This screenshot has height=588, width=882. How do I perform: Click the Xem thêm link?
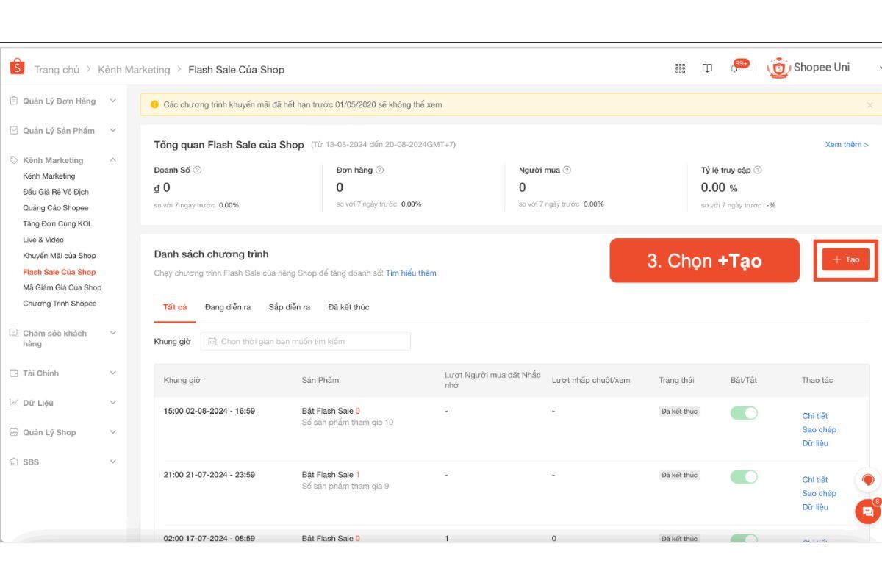(847, 145)
